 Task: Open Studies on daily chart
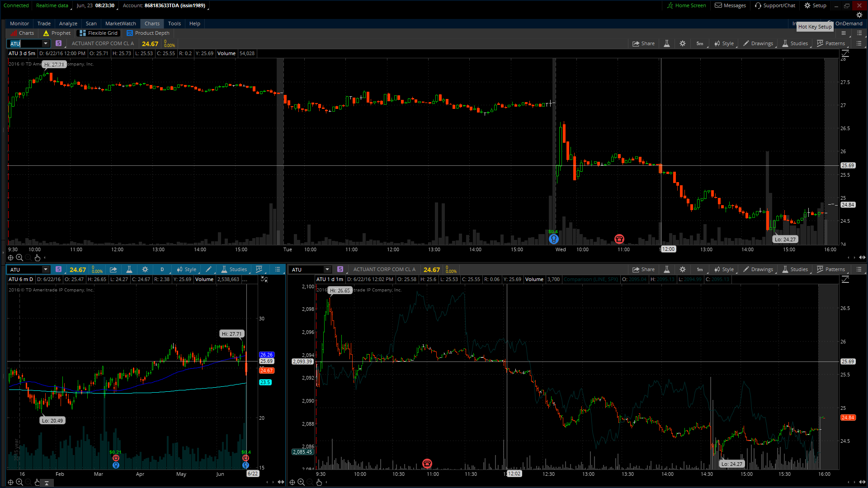234,269
